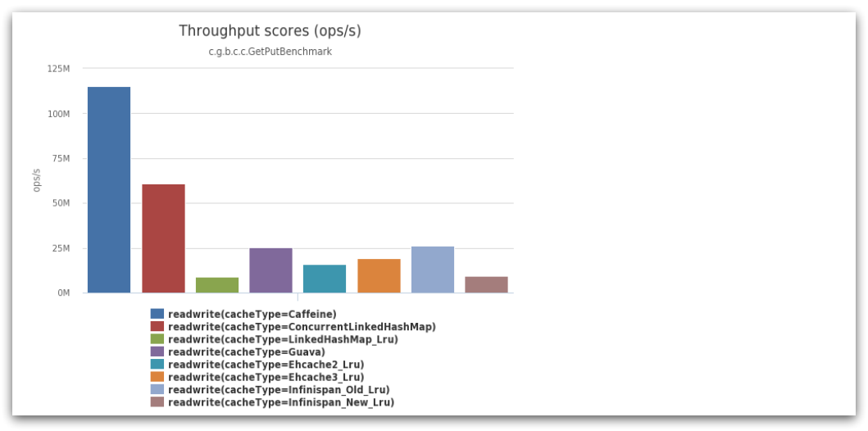The height and width of the screenshot is (431, 868).
Task: Click the c.g.b.c.c.GetPutBenchmark subtitle
Action: (x=270, y=52)
